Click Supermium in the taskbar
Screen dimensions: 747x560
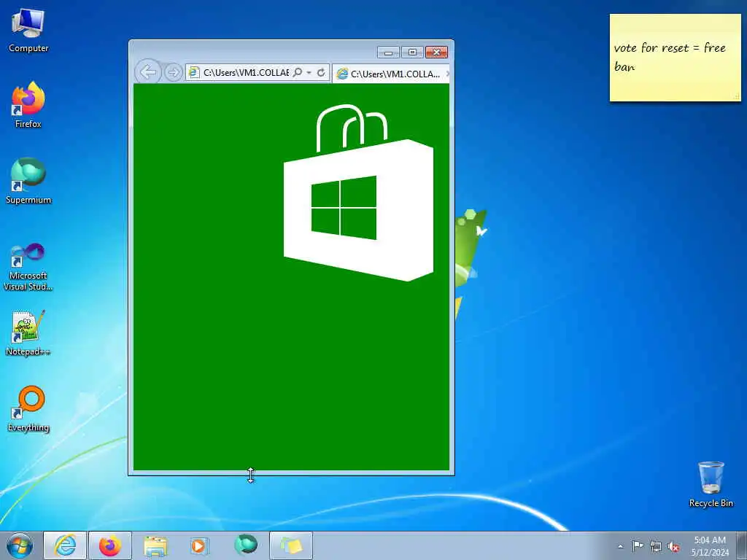pyautogui.click(x=246, y=545)
